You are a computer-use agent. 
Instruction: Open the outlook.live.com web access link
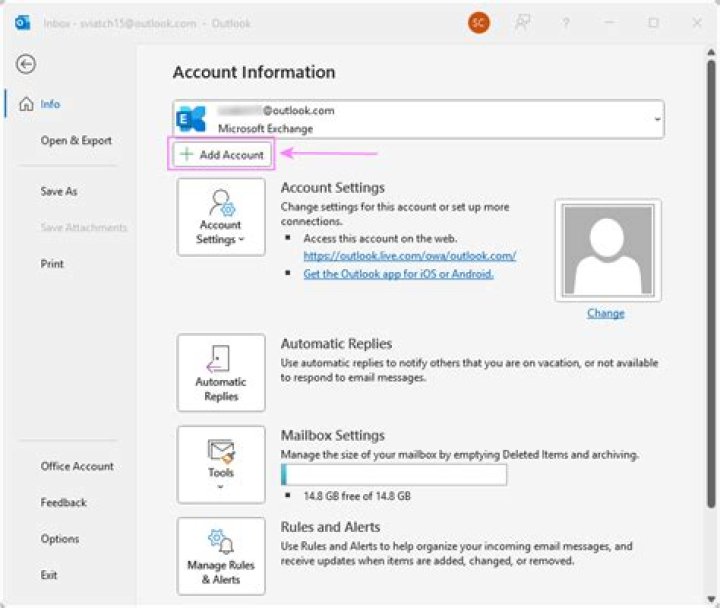point(409,256)
